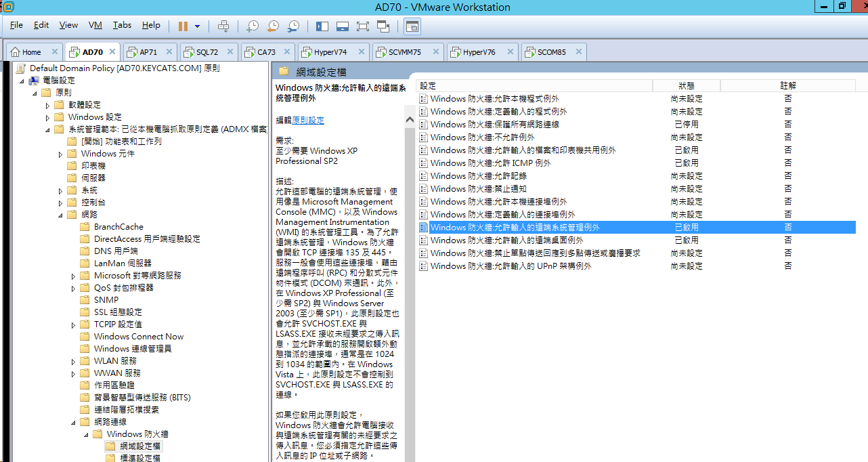
Task: Toggle the library sidebar view icon
Action: tap(322, 26)
